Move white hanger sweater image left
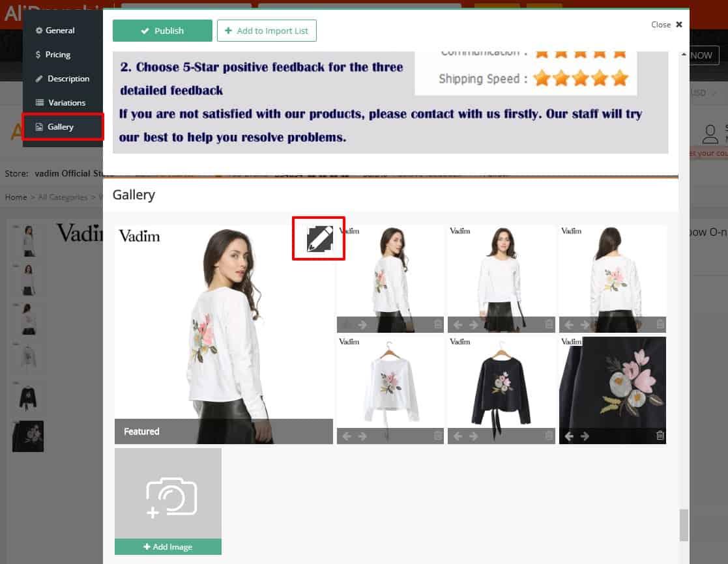The height and width of the screenshot is (564, 728). point(346,436)
